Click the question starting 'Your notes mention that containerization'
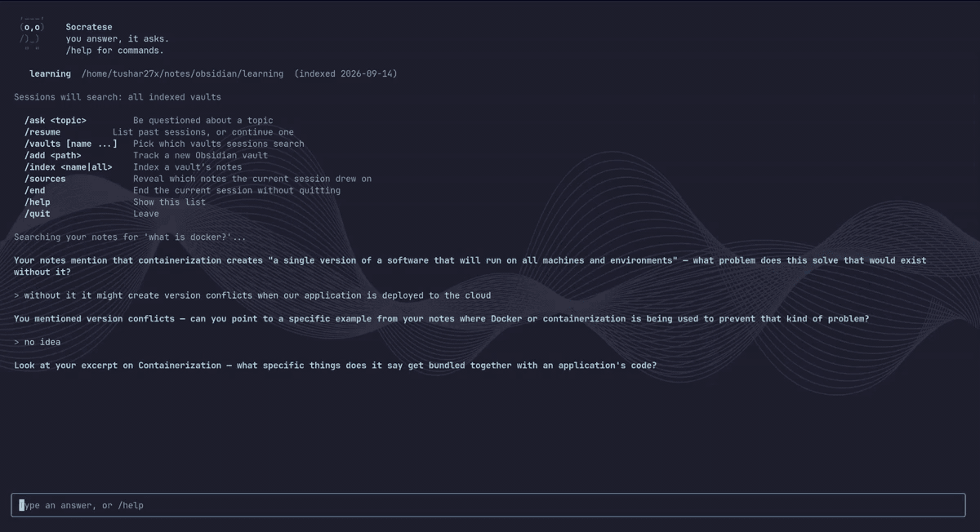 pos(470,266)
